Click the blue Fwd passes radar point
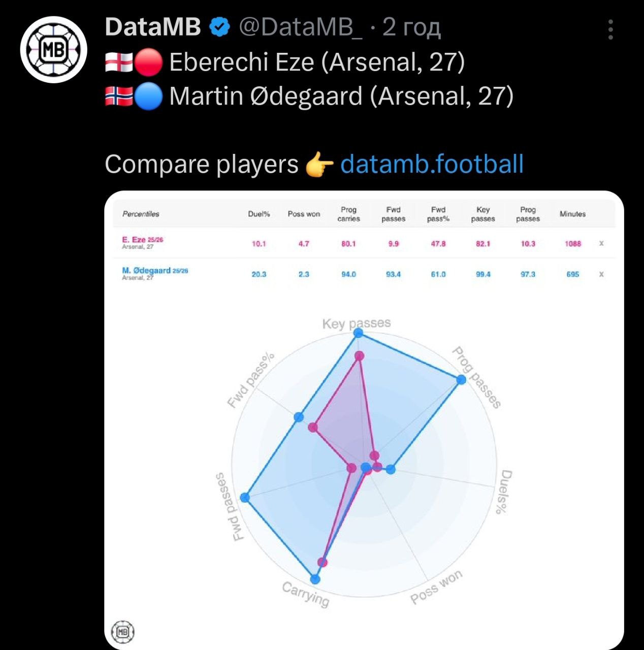 [x=245, y=497]
